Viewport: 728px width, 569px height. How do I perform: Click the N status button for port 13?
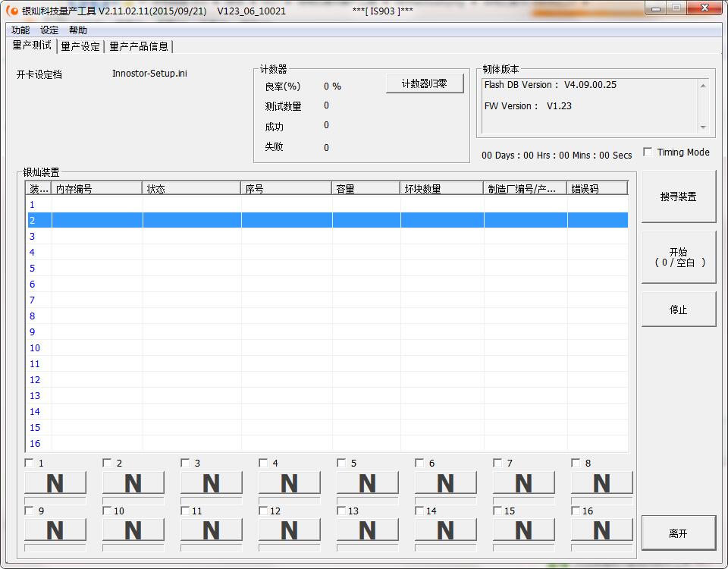coord(367,530)
